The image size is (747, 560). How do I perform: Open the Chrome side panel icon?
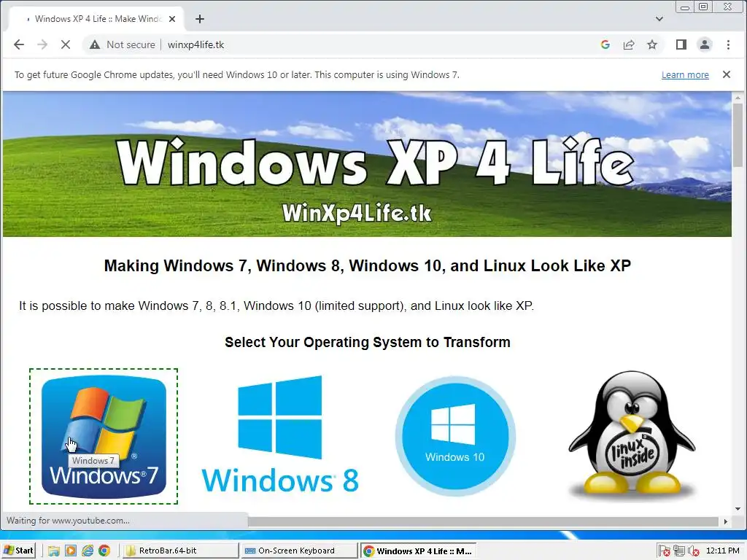681,44
